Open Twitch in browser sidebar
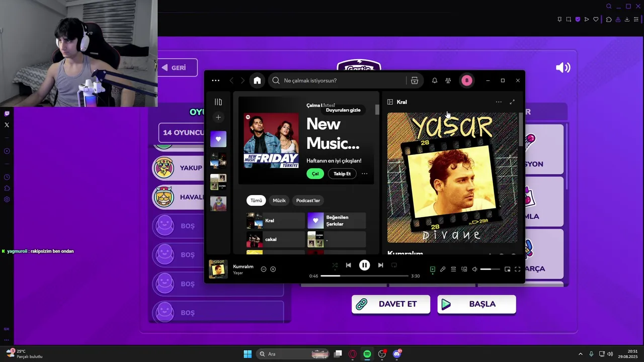 pos(7,114)
